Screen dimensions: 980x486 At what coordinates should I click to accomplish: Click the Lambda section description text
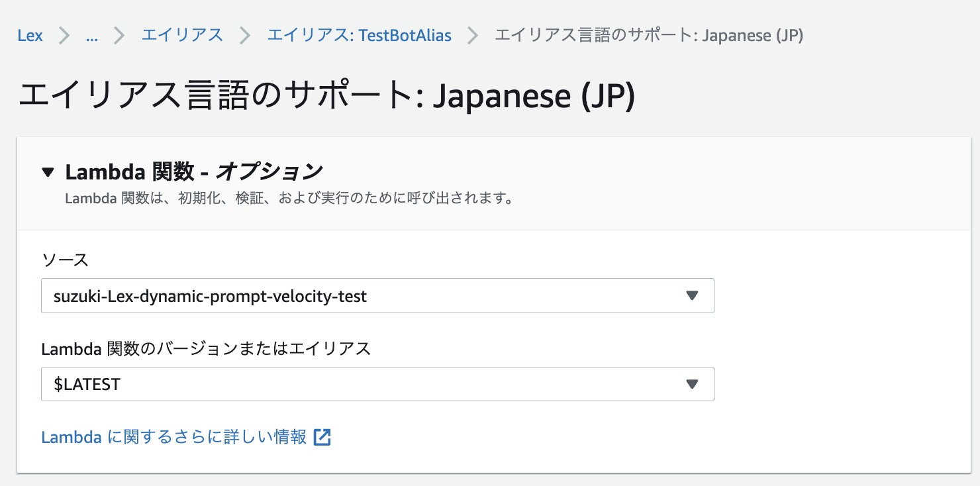pos(289,199)
